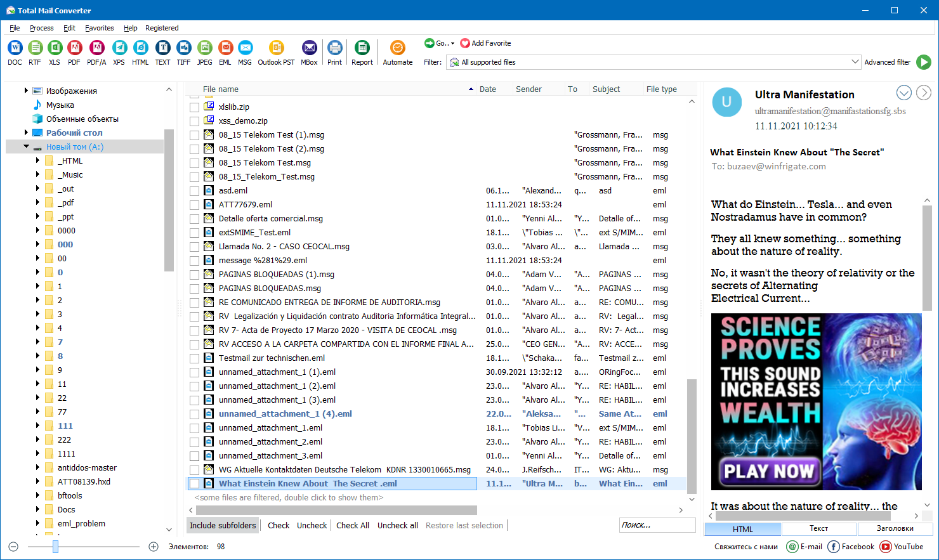Expand the antiddos-master folder
The height and width of the screenshot is (560, 939).
pyautogui.click(x=38, y=467)
